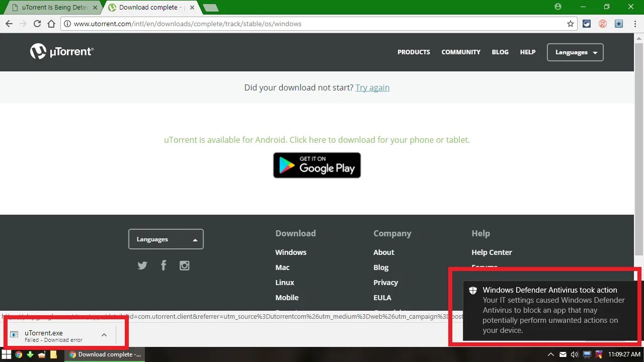Close the 'Download complete' tab
644x362 pixels.
point(192,8)
